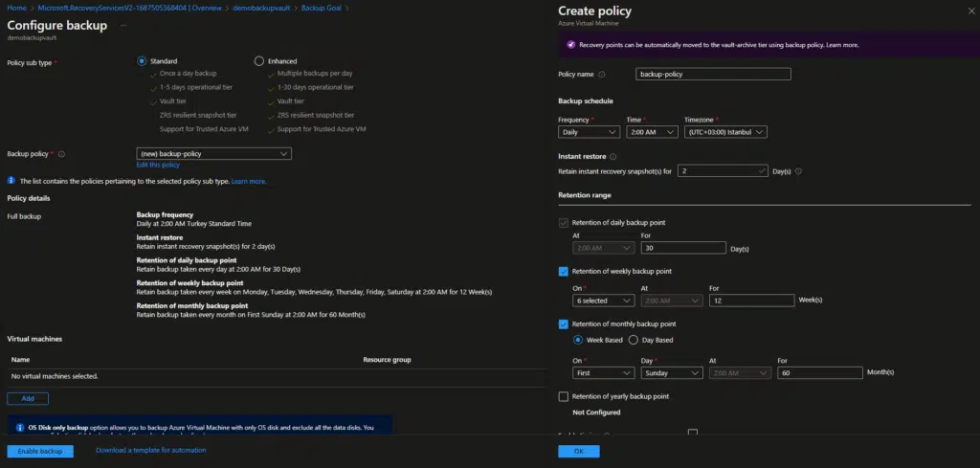The image size is (980, 468).
Task: Open disabled weekly retention At time dropdown
Action: point(672,301)
